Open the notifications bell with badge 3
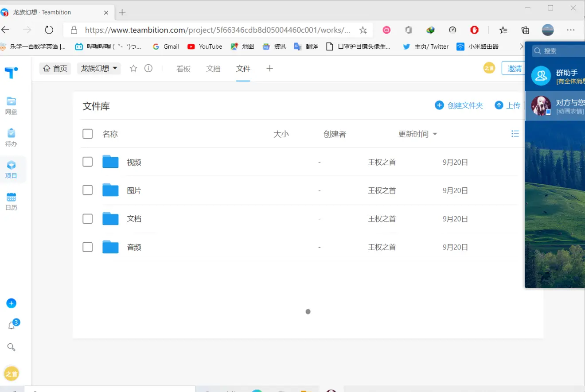The height and width of the screenshot is (392, 585). click(12, 326)
